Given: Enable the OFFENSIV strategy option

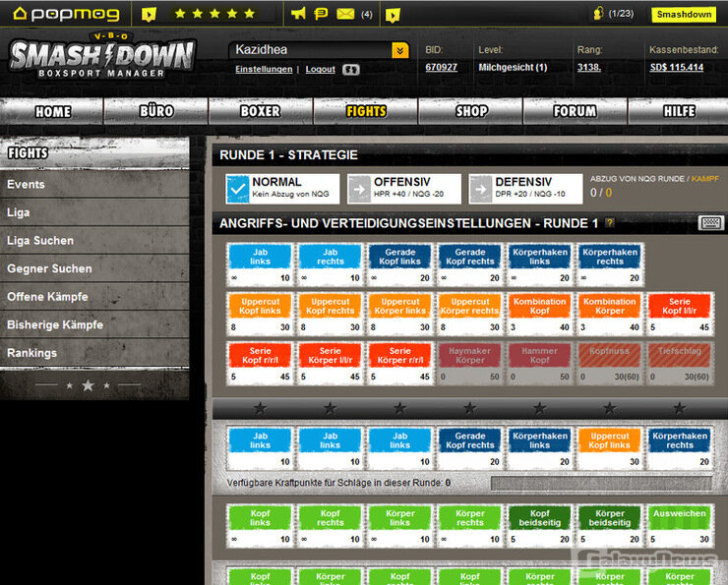Looking at the screenshot, I should click(x=359, y=189).
